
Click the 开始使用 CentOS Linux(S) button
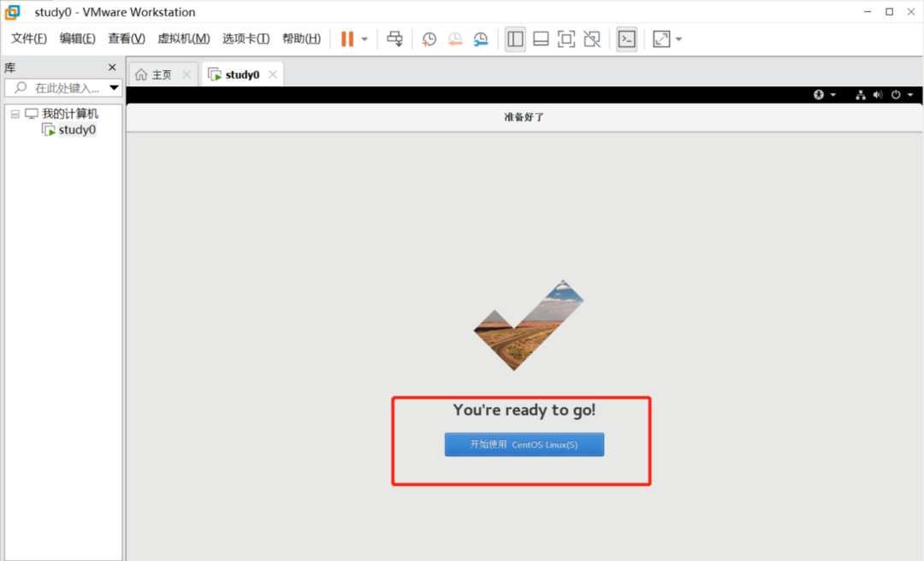point(524,445)
